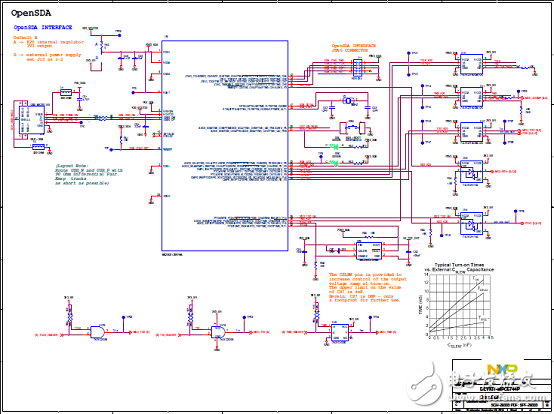Select the crystal oscillator symbol
Screen dimensions: 554x414
[x=349, y=101]
